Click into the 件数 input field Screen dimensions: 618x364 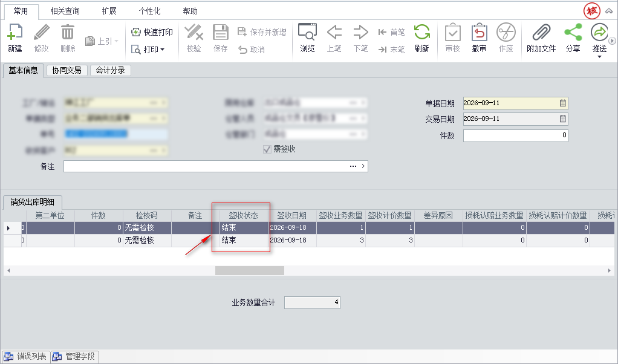(x=516, y=135)
